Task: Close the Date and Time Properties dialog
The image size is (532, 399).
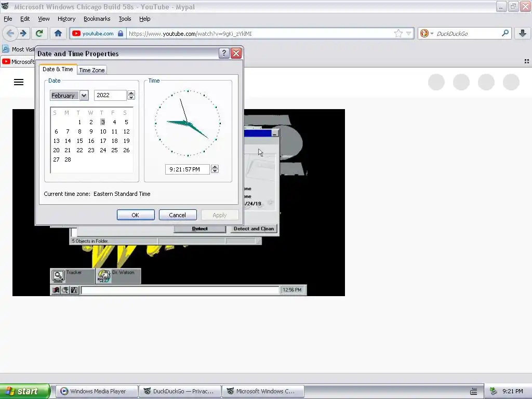Action: pyautogui.click(x=236, y=54)
